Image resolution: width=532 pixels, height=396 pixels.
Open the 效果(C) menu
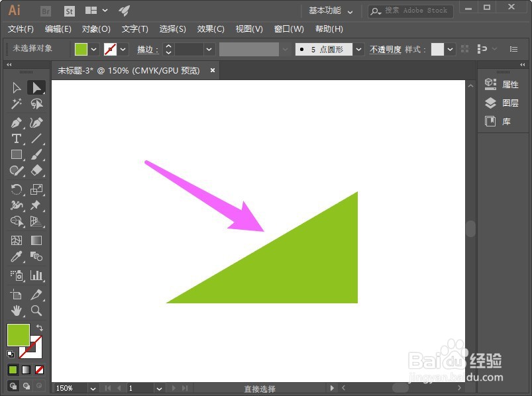211,29
